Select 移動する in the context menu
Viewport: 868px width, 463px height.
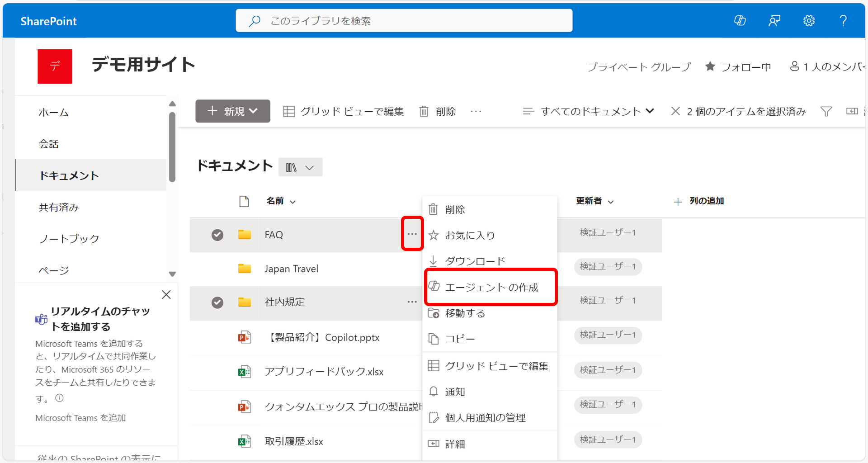coord(490,313)
